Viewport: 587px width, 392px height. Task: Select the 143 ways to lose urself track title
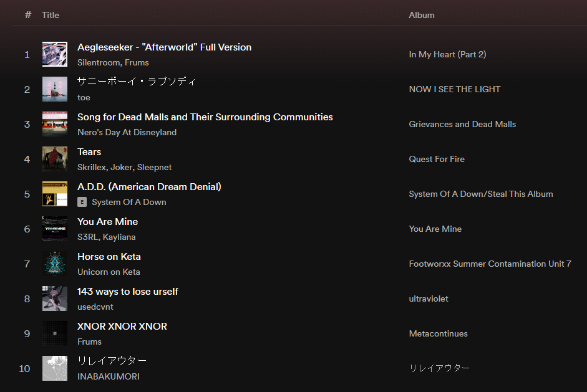tap(128, 291)
